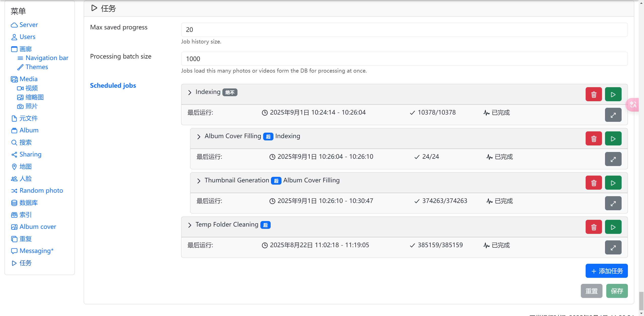
Task: Click the 重置 reset button
Action: [591, 291]
